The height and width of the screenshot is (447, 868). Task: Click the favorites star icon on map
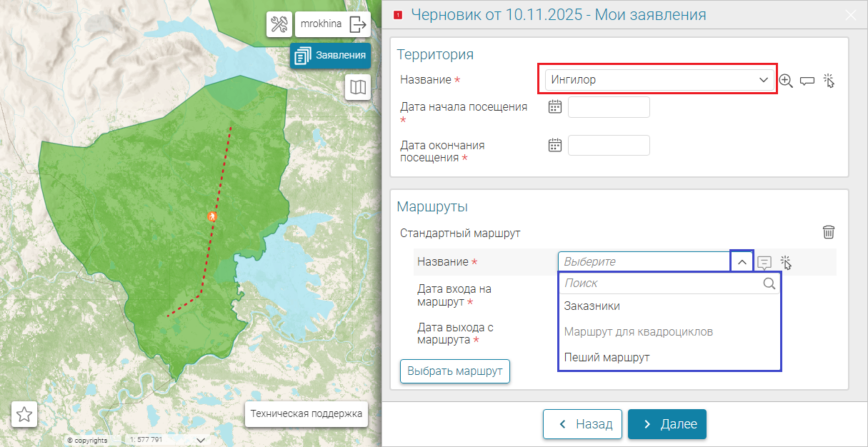(24, 414)
